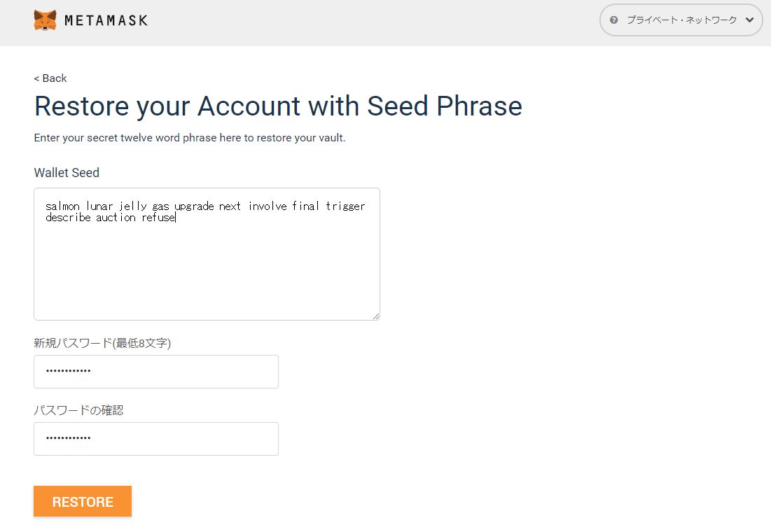Image resolution: width=771 pixels, height=532 pixels.
Task: Click the 新規パスワード(最低8文字) label
Action: 102,343
